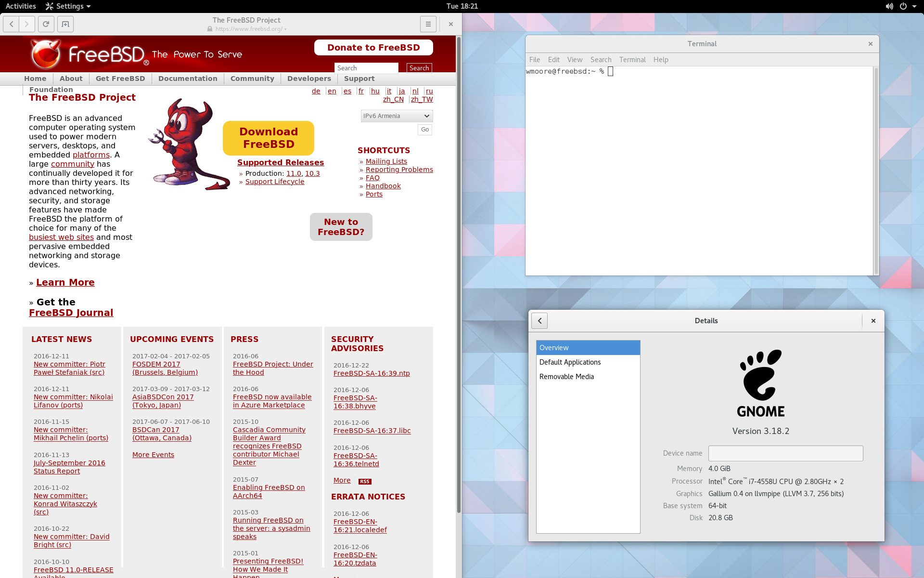This screenshot has height=578, width=924.
Task: Expand the IPv6 Armenia mirror dropdown
Action: click(x=397, y=116)
